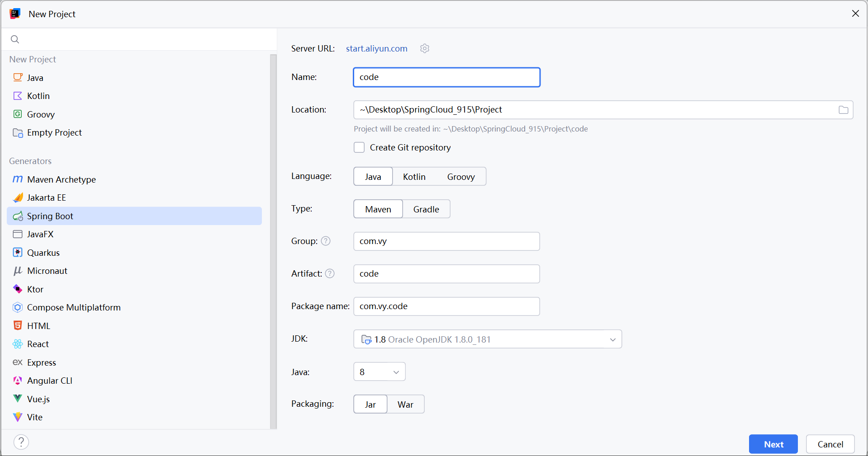Click the Kotlin project icon
This screenshot has width=868, height=456.
(x=18, y=96)
